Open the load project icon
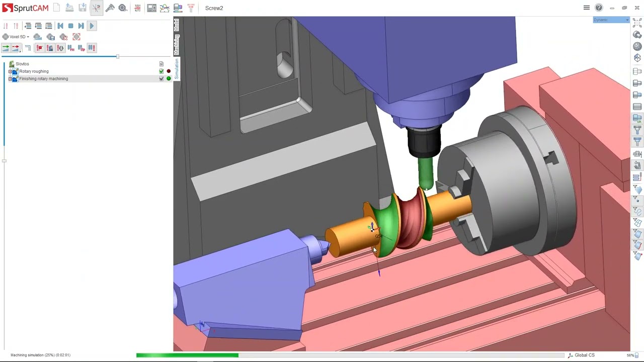This screenshot has height=362, width=644. point(69,8)
